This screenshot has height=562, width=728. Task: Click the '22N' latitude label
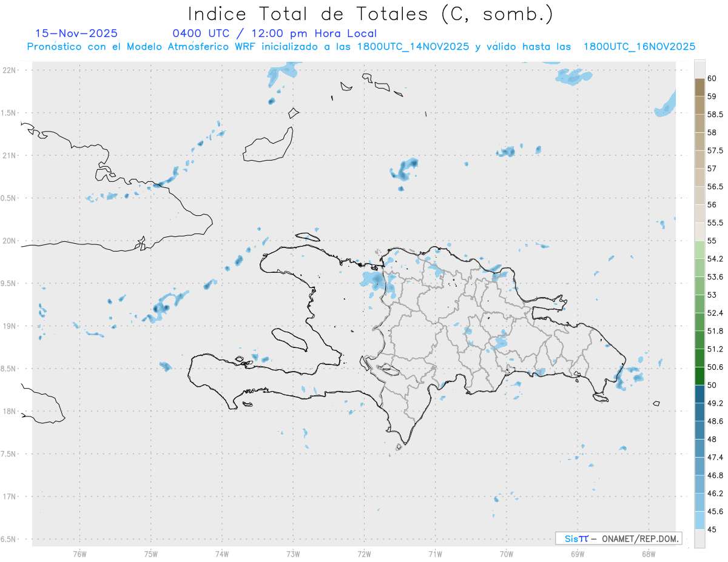9,70
